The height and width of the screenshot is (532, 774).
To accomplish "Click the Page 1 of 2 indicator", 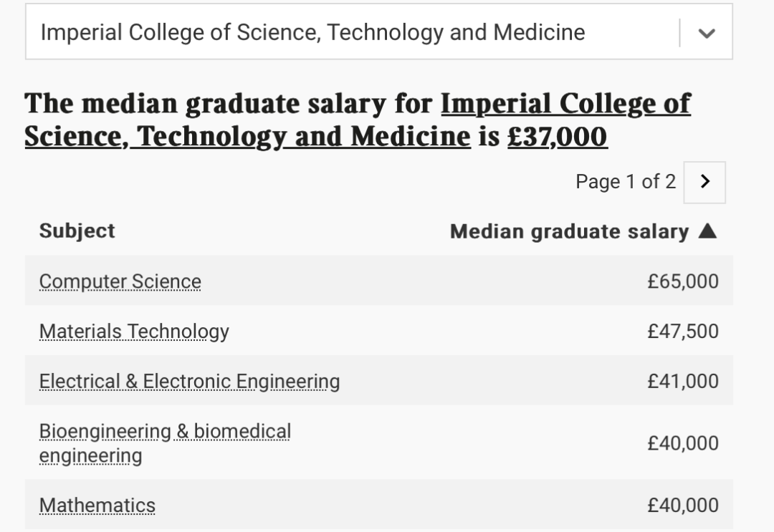I will pyautogui.click(x=626, y=182).
